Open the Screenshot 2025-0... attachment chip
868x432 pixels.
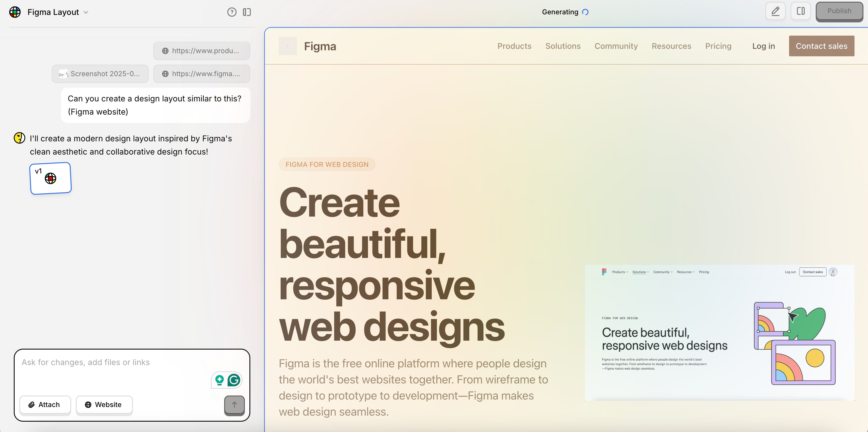[x=100, y=74]
